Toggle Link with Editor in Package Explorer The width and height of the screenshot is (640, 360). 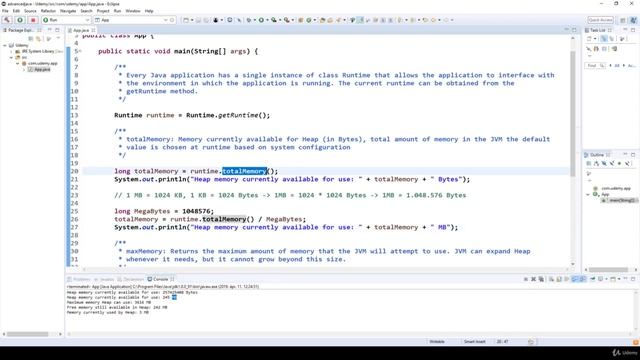tap(39, 39)
